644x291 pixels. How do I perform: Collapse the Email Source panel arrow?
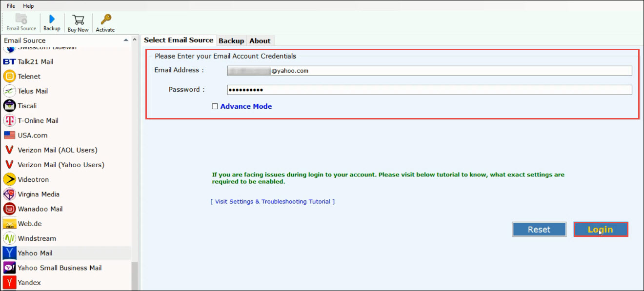pyautogui.click(x=126, y=40)
